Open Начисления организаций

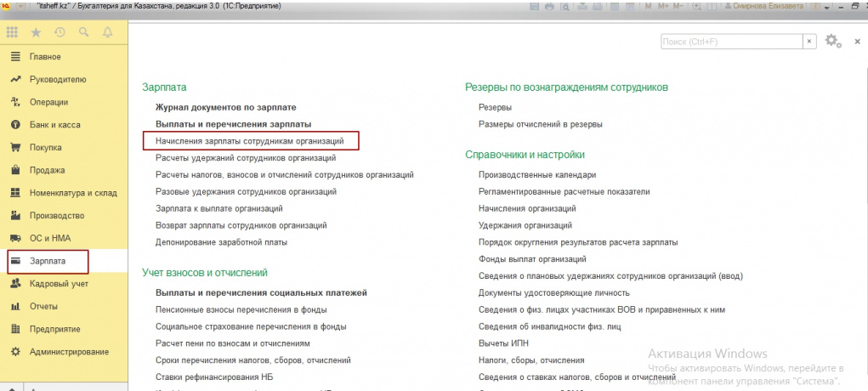(527, 209)
